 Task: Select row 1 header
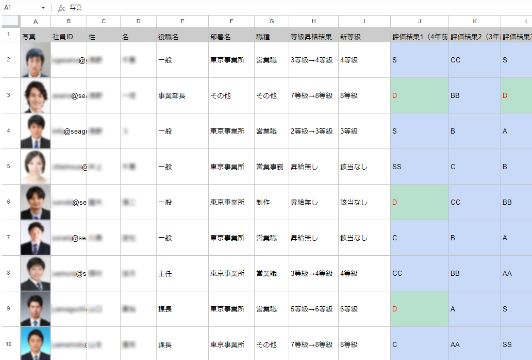tap(9, 34)
